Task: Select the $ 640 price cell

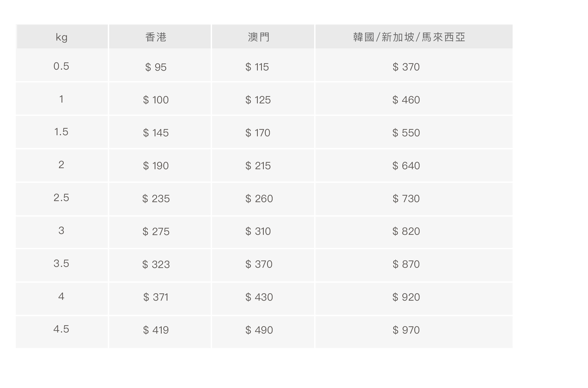Action: point(406,166)
